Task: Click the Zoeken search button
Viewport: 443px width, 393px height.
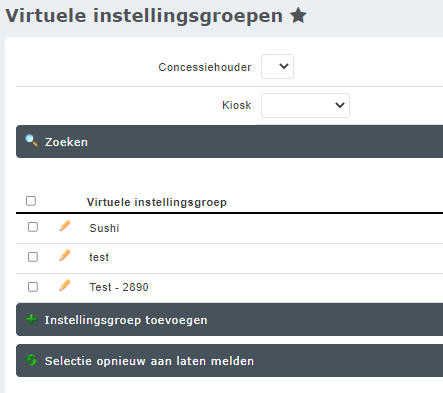Action: pos(229,141)
